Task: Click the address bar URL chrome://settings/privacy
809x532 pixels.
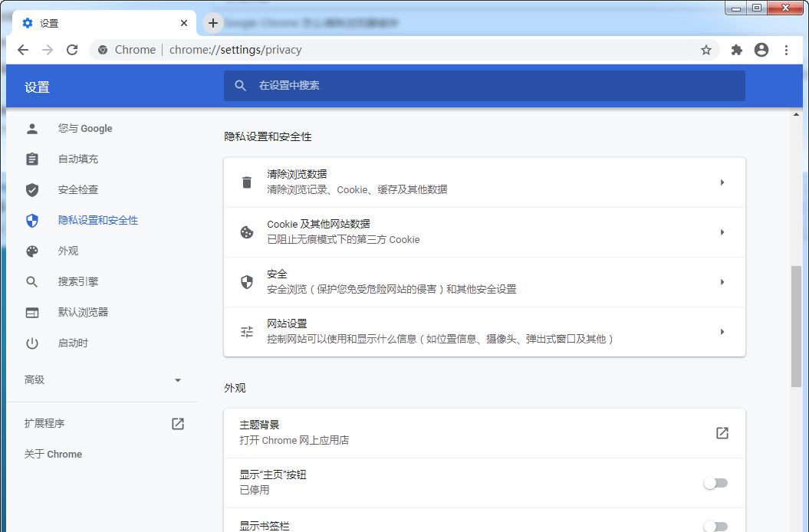Action: tap(235, 50)
